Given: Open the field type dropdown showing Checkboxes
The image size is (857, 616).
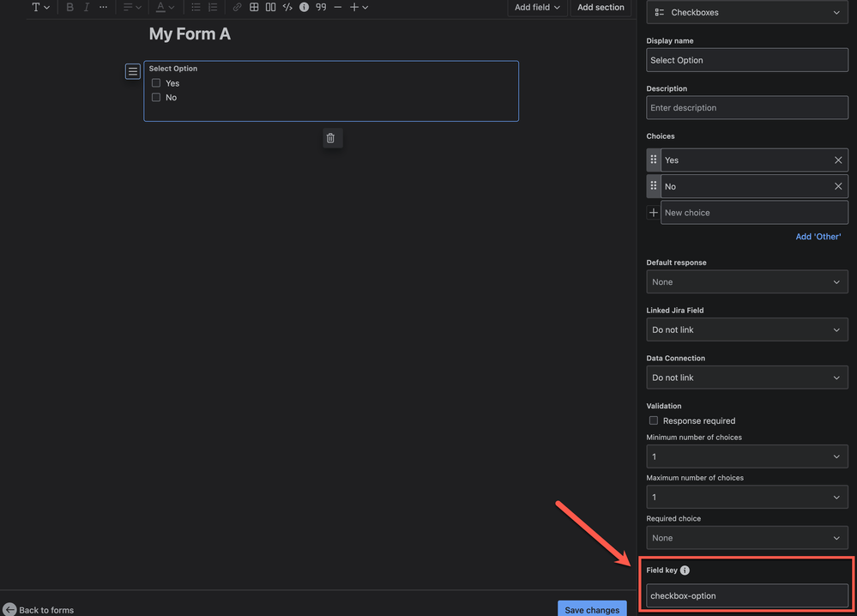Looking at the screenshot, I should 746,12.
